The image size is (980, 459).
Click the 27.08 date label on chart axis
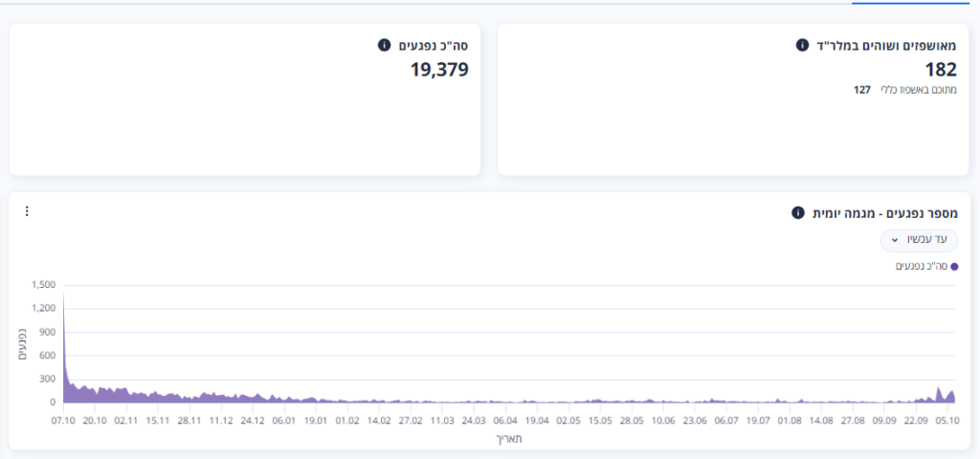852,421
